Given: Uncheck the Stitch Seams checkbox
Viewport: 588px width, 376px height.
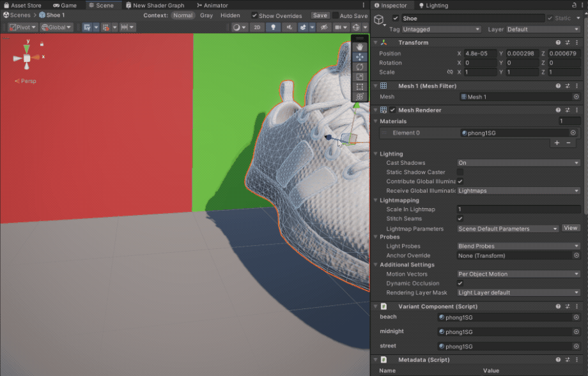Looking at the screenshot, I should click(x=460, y=219).
